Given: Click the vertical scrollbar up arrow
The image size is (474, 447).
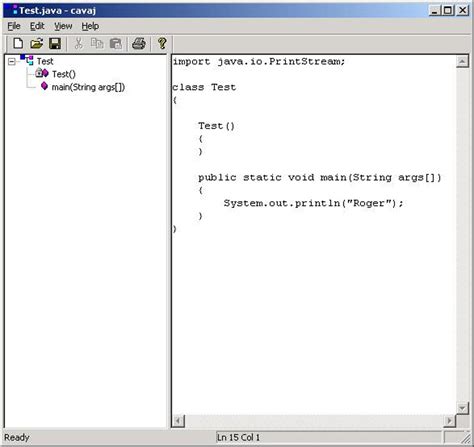Looking at the screenshot, I should click(x=462, y=61).
